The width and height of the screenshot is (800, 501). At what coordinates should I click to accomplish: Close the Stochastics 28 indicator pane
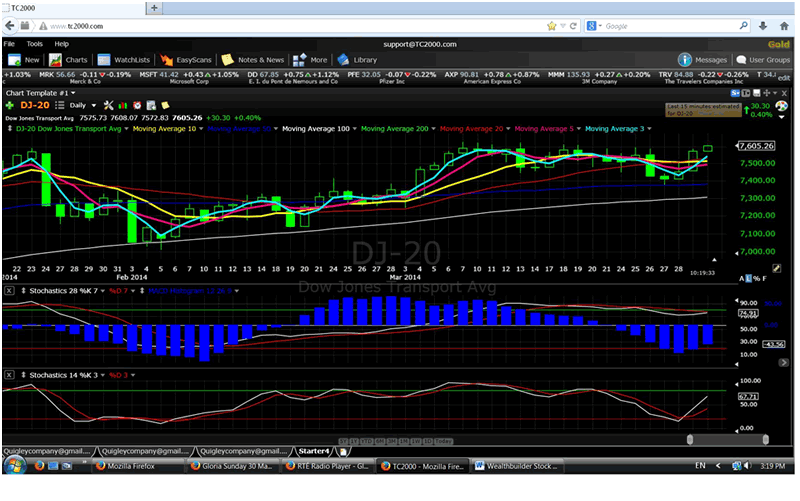click(x=9, y=290)
